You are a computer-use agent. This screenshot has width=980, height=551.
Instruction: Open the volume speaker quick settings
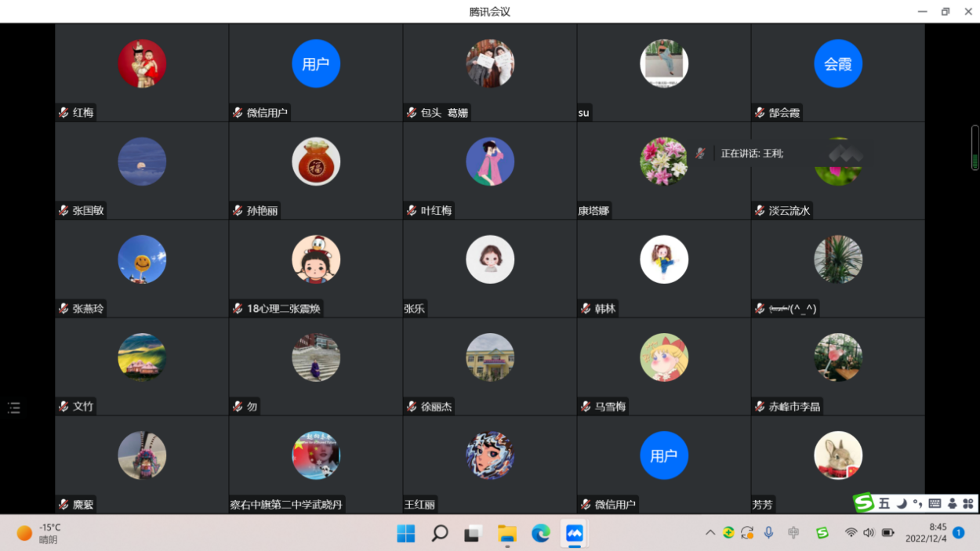click(x=869, y=533)
